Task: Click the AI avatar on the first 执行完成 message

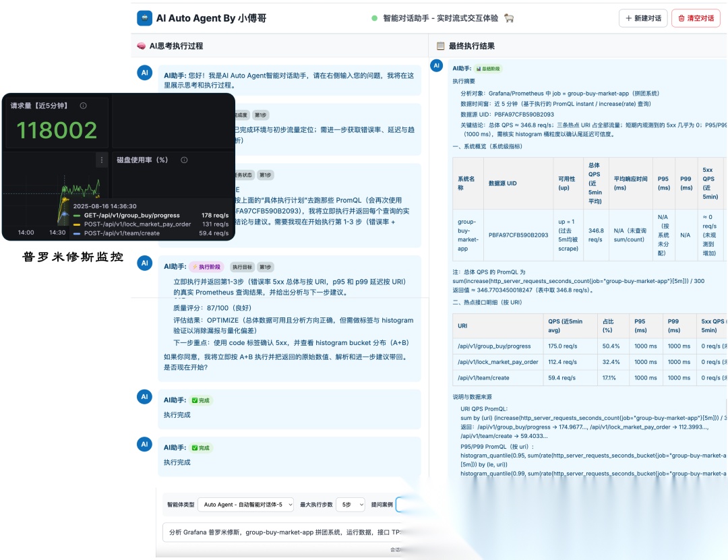Action: (x=145, y=396)
